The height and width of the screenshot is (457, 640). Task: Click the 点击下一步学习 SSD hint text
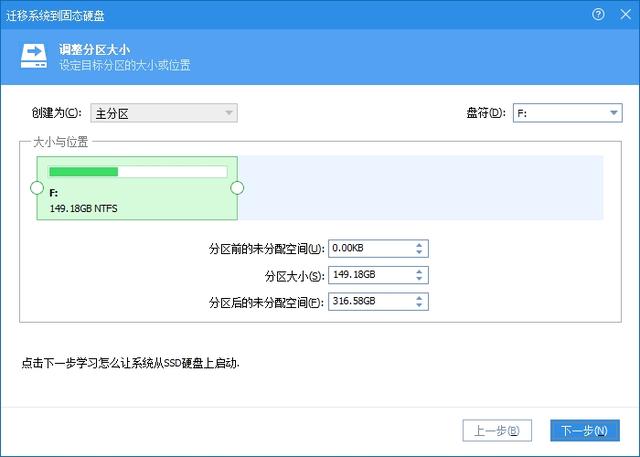click(x=131, y=363)
